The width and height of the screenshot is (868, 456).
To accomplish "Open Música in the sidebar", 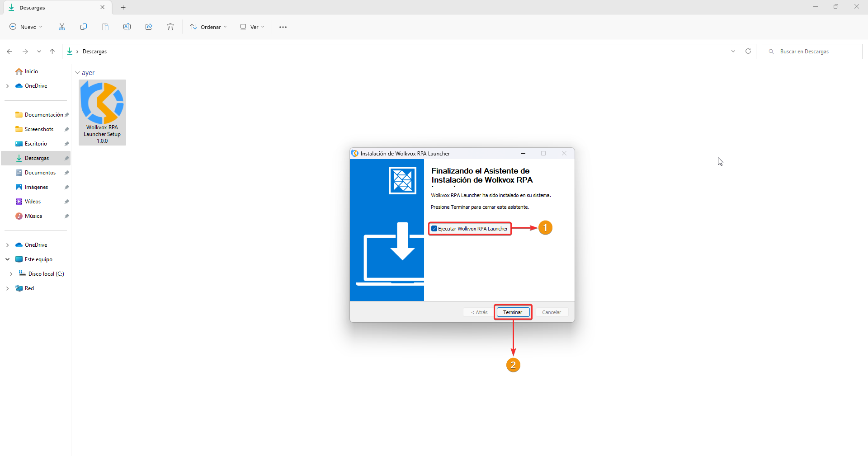I will [x=28, y=216].
